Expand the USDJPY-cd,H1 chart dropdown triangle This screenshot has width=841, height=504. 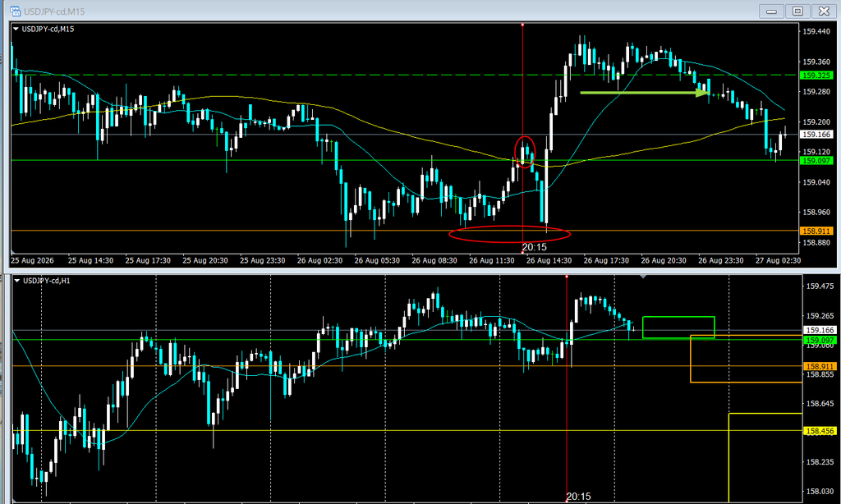[x=17, y=281]
